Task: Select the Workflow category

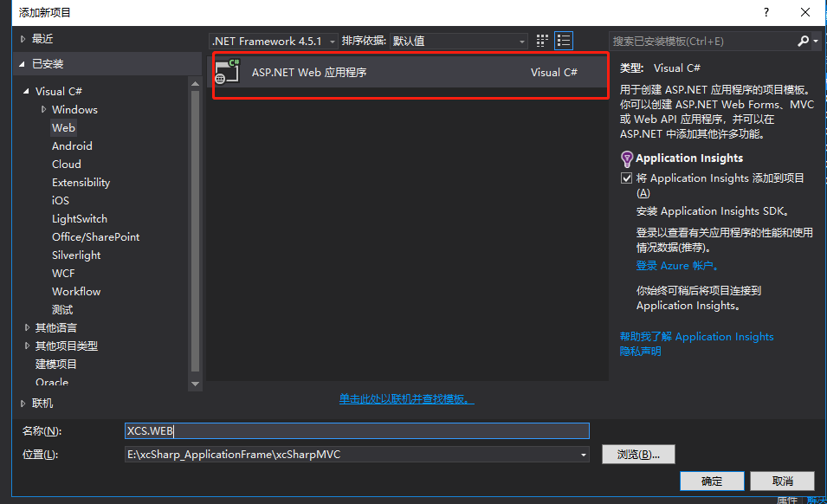Action: [76, 292]
